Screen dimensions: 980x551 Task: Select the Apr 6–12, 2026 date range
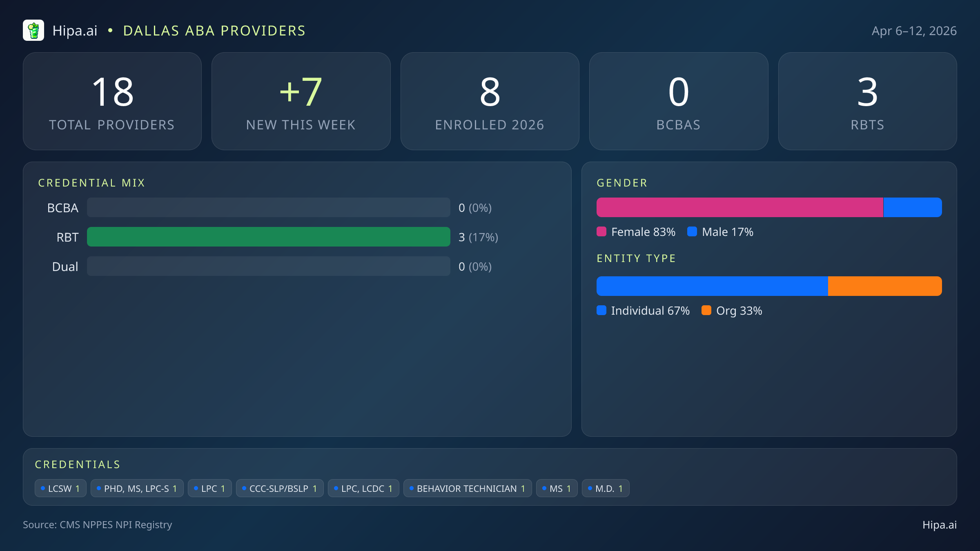coord(915,30)
